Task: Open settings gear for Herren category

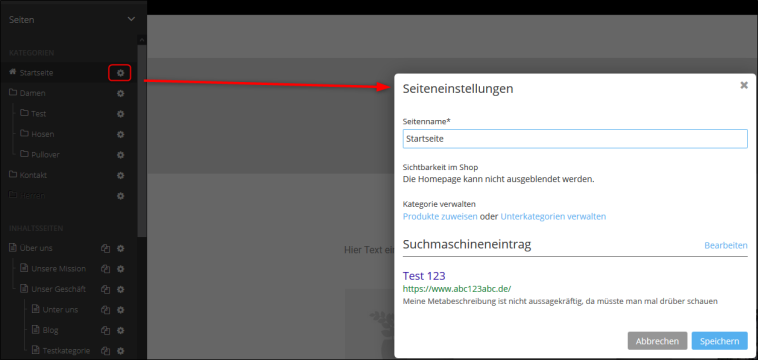Action: (x=120, y=196)
